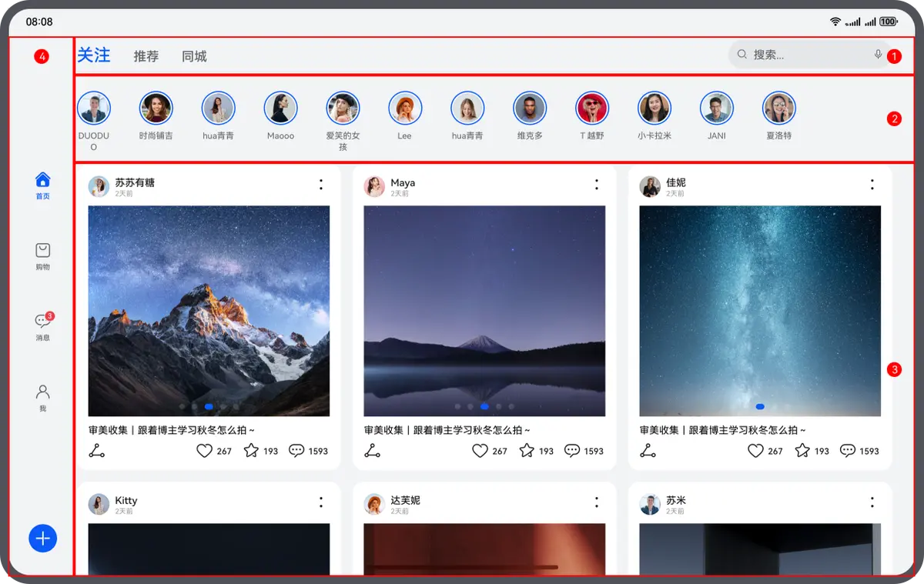Viewport: 924px width, 584px height.
Task: Open 小卡拉米's story avatar
Action: coord(654,108)
